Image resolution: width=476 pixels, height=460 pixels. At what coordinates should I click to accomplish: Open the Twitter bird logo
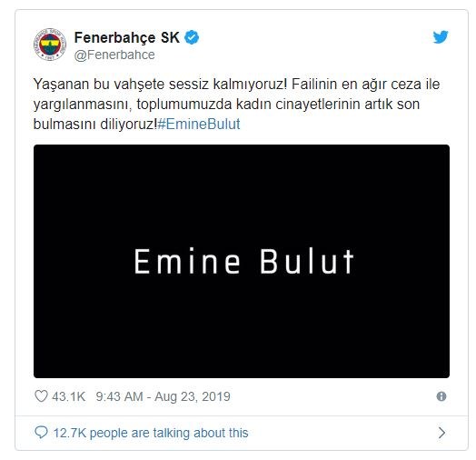(x=441, y=37)
